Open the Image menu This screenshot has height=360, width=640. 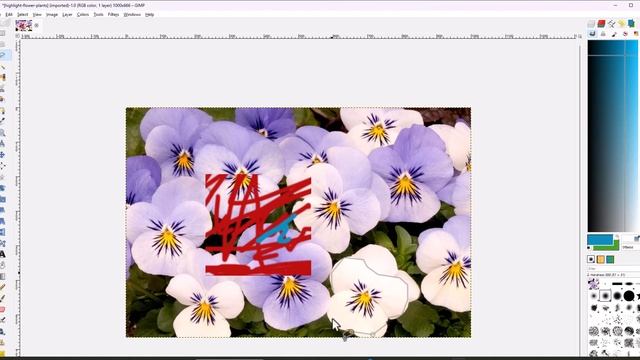(x=52, y=14)
